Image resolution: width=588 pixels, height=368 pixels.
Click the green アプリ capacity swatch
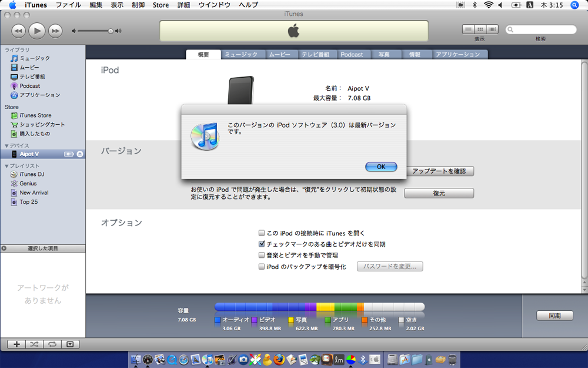[x=328, y=320]
